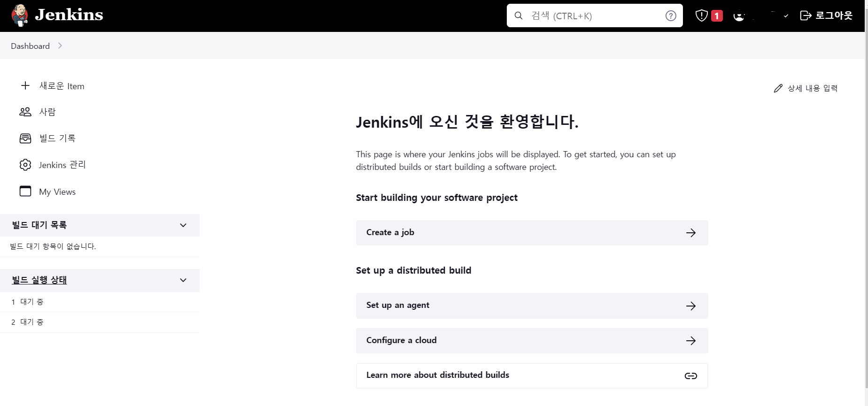The height and width of the screenshot is (406, 868).
Task: Open the user account avatar icon
Action: point(739,16)
